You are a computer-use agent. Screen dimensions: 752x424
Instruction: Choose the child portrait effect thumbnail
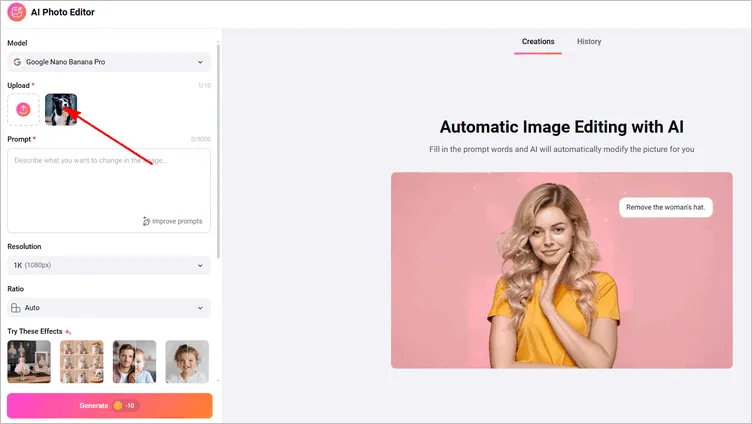[187, 362]
